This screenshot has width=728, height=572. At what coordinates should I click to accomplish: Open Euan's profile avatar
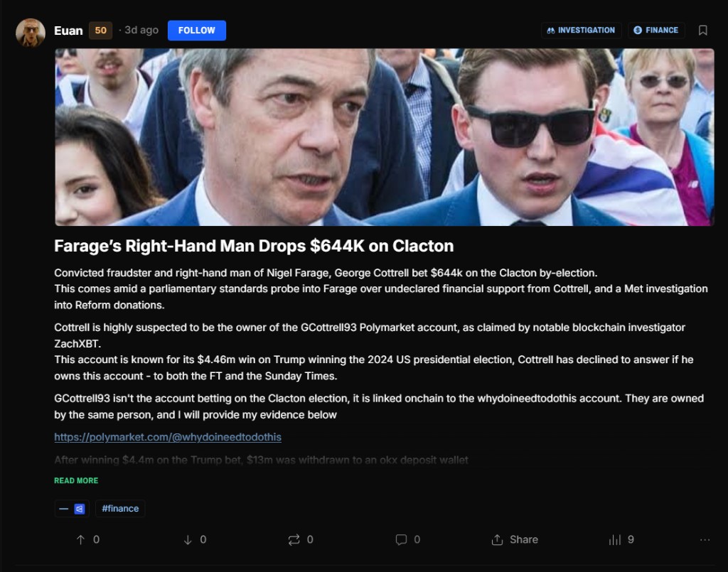coord(31,33)
